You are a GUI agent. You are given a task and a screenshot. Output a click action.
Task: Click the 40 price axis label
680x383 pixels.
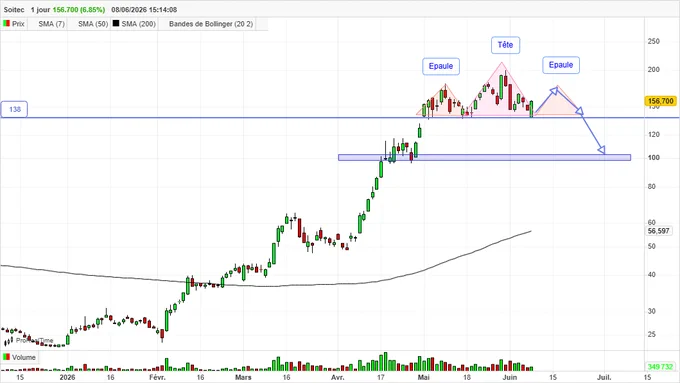[651, 275]
